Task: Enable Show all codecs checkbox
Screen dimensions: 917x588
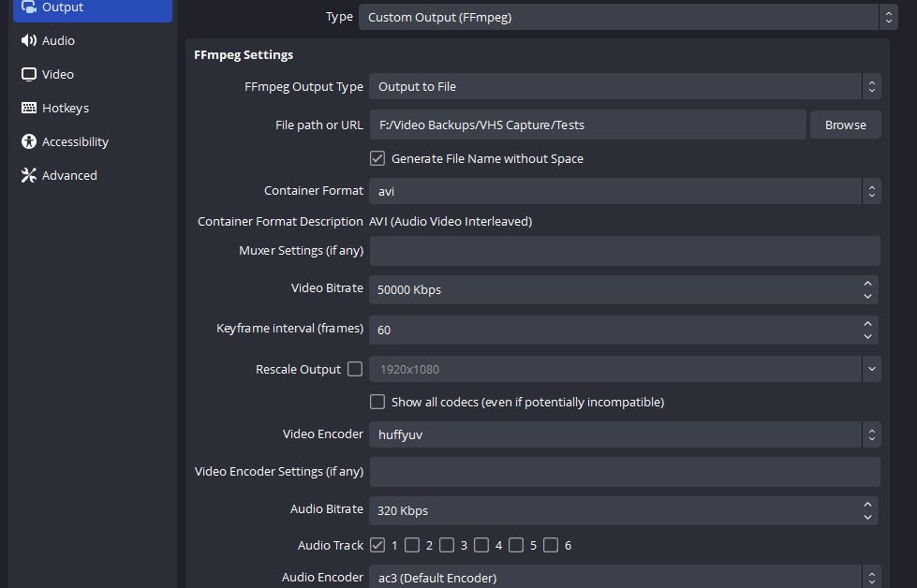Action: click(377, 402)
